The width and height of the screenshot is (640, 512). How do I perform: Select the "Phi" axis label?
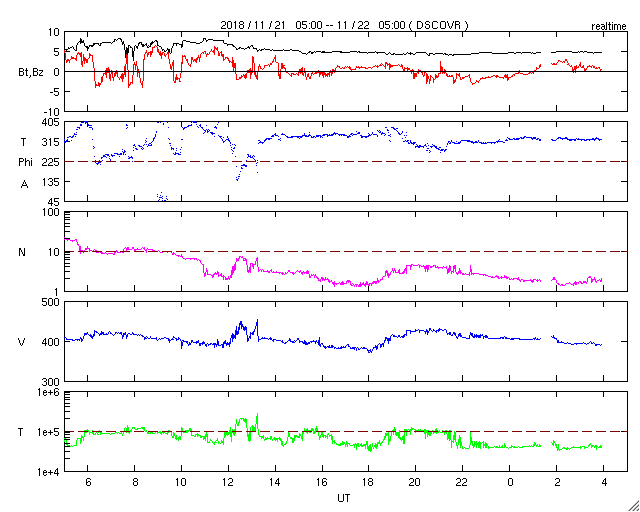[26, 162]
